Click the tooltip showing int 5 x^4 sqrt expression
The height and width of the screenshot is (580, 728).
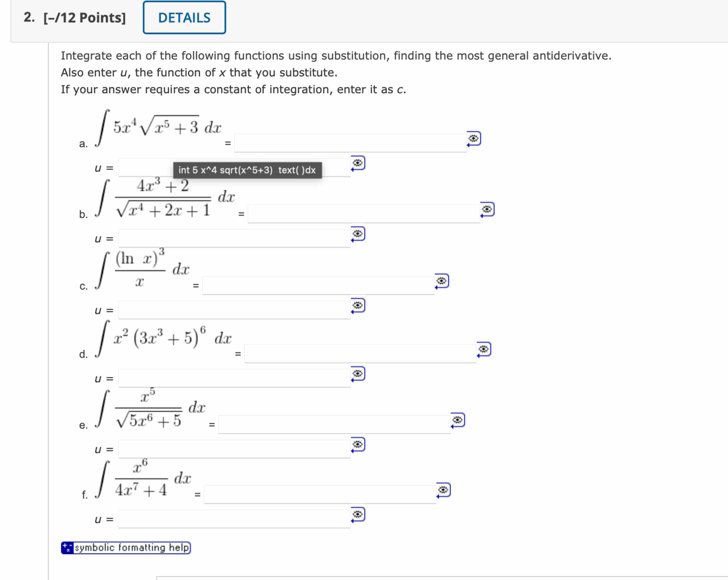(x=248, y=170)
